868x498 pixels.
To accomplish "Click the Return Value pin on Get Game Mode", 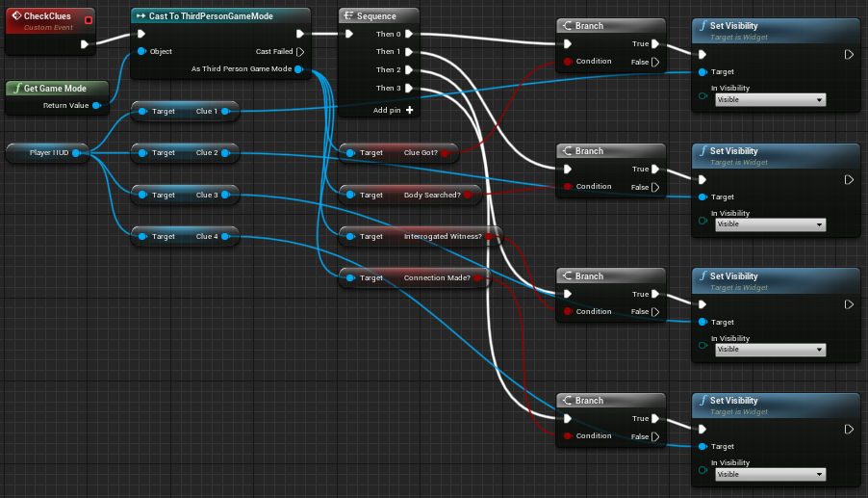I will tap(96, 106).
